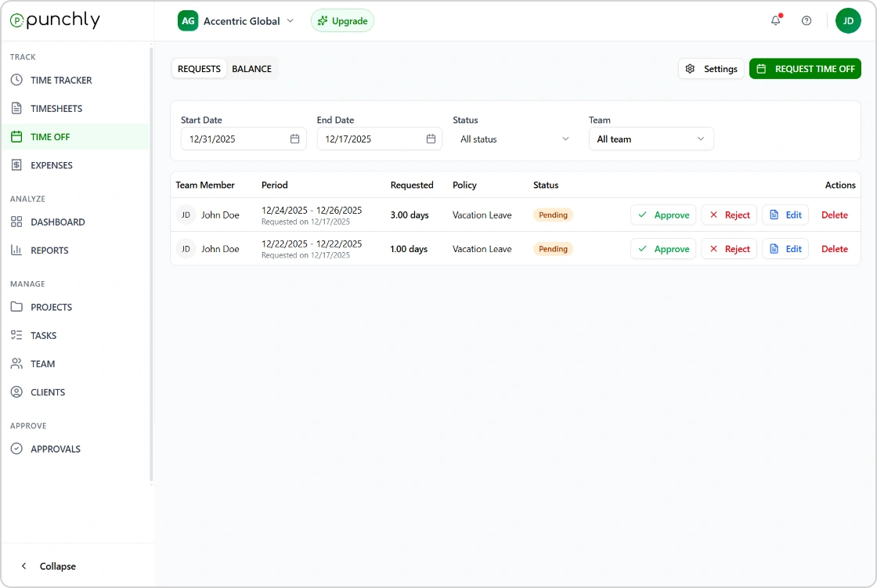Click the Start Date calendar icon
Screen dimensions: 877x588
[x=295, y=139]
